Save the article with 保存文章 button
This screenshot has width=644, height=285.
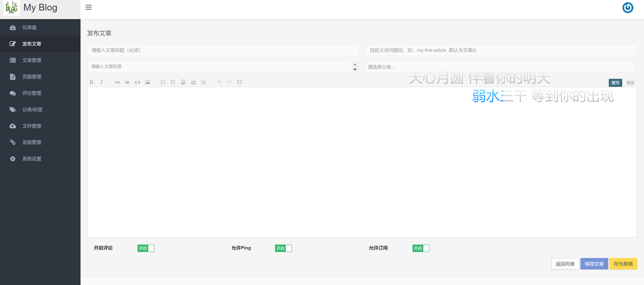[594, 264]
